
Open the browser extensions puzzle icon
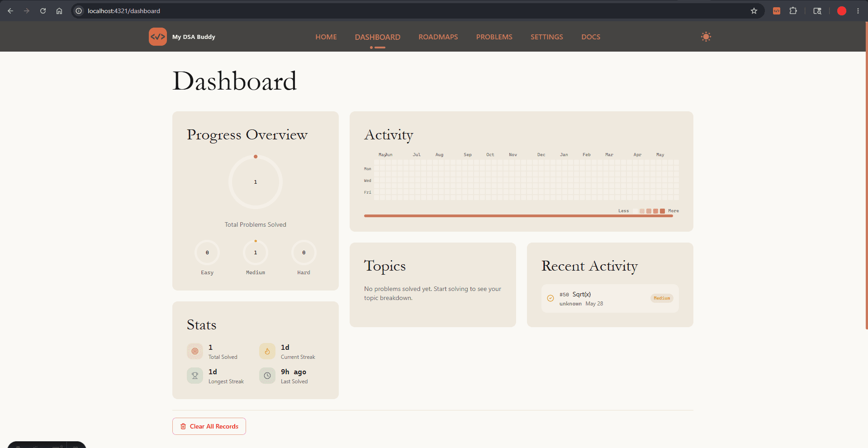[793, 11]
